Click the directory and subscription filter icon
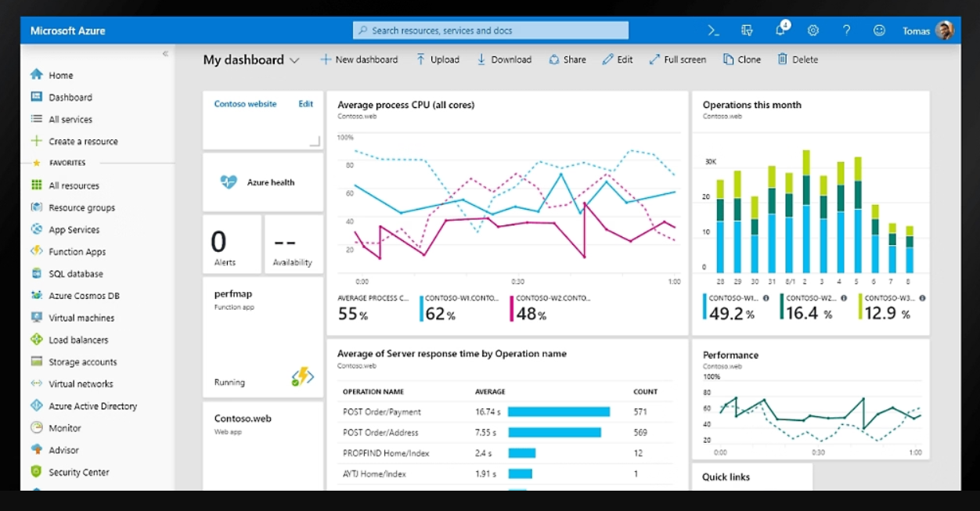This screenshot has height=511, width=980. [747, 31]
